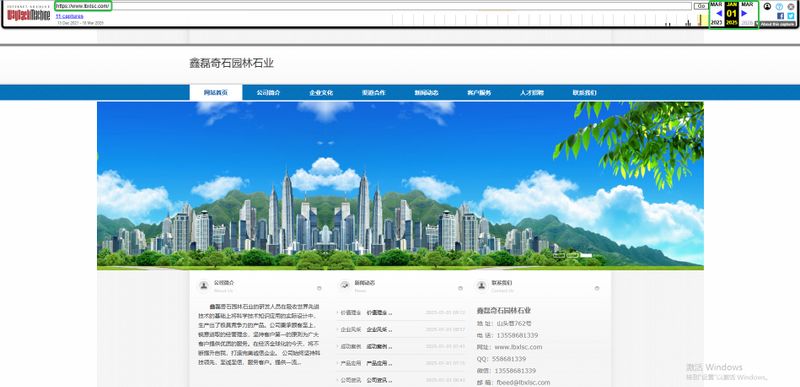The width and height of the screenshot is (800, 387).
Task: Open the 渠道合作 navigation menu item
Action: pos(374,93)
